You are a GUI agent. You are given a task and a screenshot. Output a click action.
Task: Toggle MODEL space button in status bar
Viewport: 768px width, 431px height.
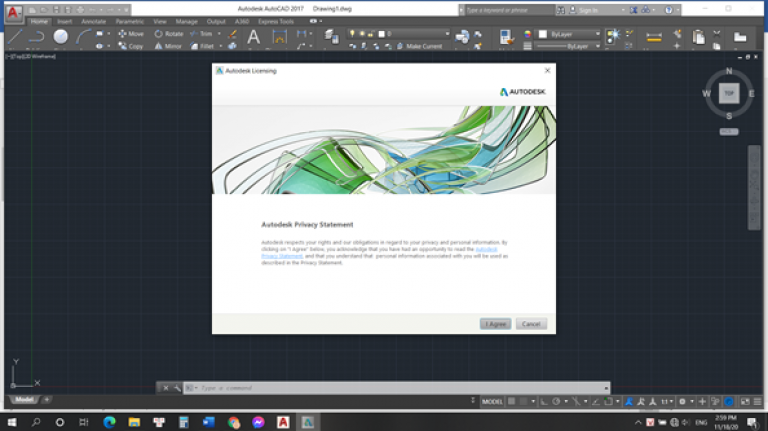[492, 402]
